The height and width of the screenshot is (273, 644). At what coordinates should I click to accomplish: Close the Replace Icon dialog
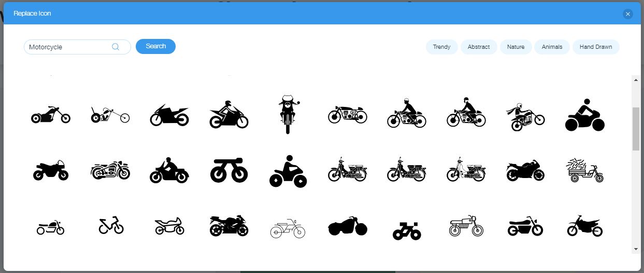[628, 14]
